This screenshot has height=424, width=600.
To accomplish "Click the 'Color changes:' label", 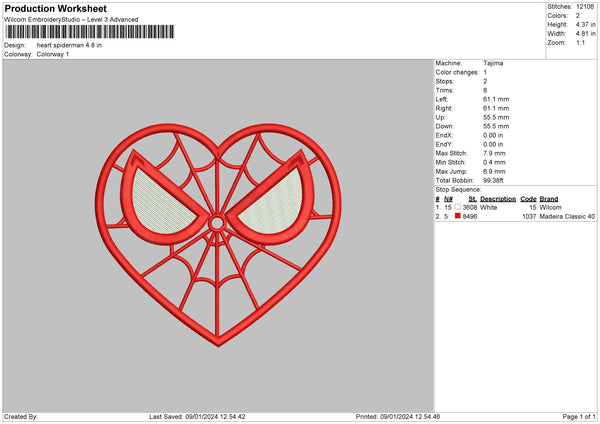I will click(457, 72).
